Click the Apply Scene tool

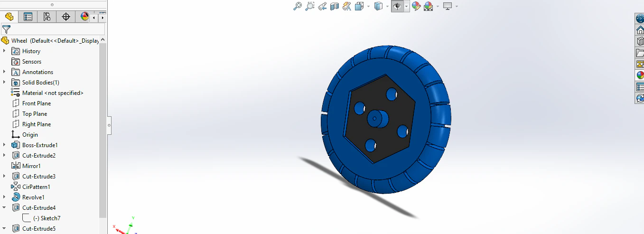tap(428, 6)
